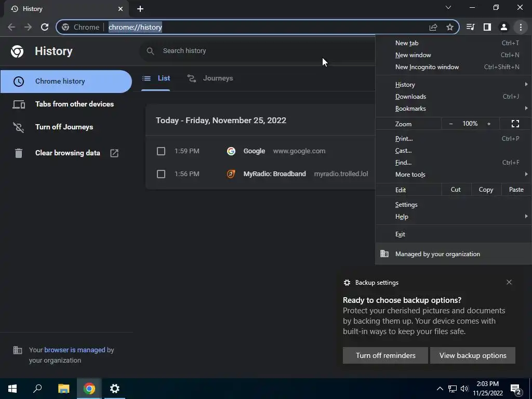Select Chrome history in sidebar

click(66, 82)
